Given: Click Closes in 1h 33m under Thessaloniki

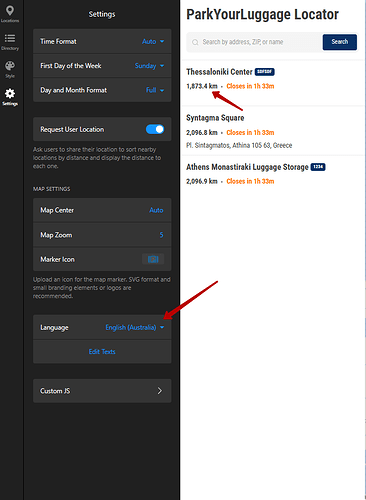Looking at the screenshot, I should point(250,86).
